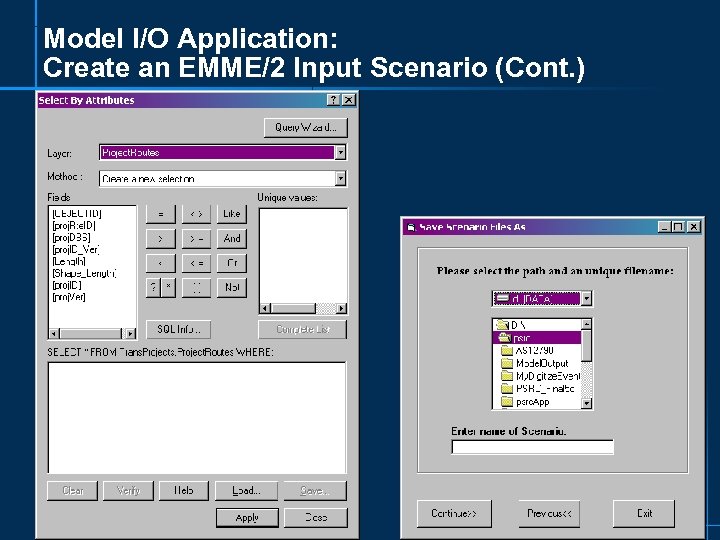720x540 pixels.
Task: Click the Fields list left scroll arrow
Action: [x=54, y=334]
